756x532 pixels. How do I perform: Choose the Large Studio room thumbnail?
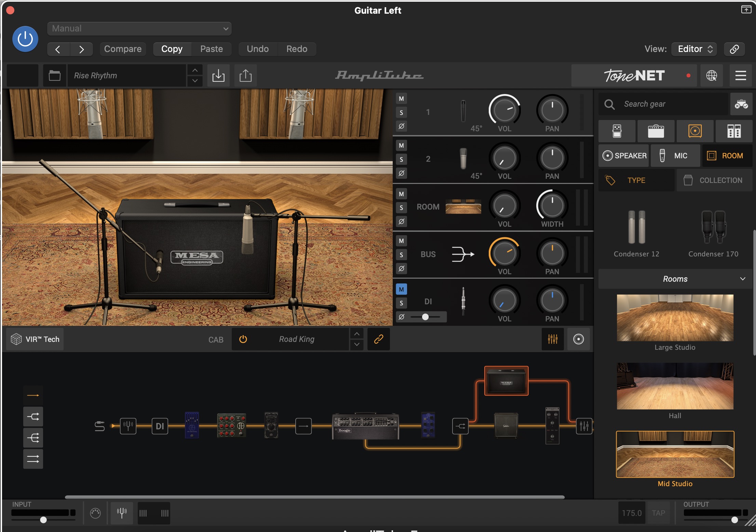coord(675,318)
